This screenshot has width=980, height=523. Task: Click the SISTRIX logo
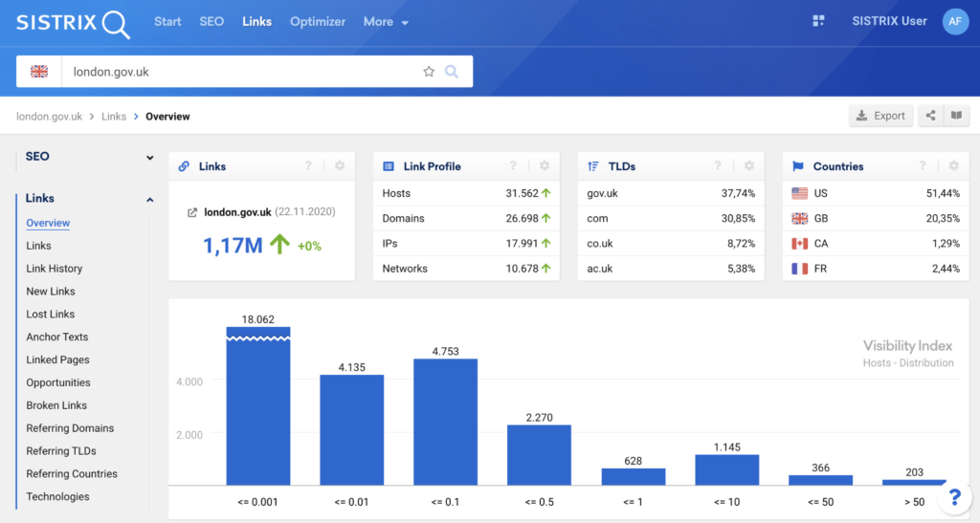coord(73,23)
